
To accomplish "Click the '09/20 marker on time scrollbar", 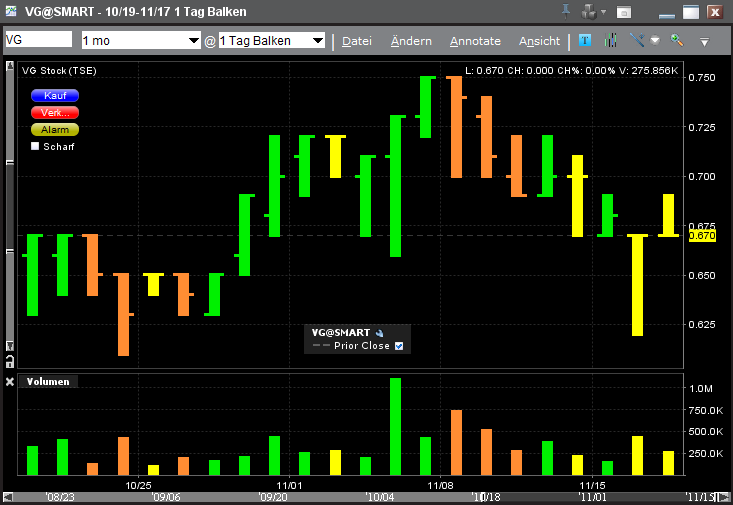I will click(273, 497).
